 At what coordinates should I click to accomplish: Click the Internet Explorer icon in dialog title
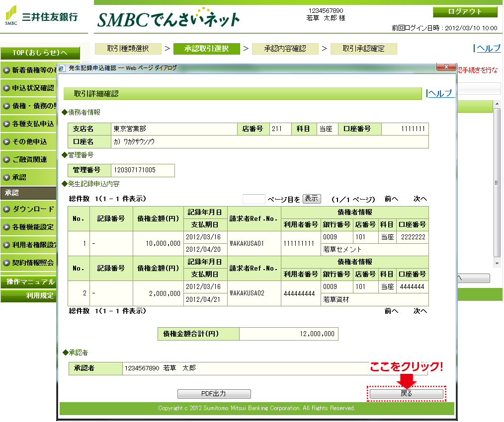[62, 68]
